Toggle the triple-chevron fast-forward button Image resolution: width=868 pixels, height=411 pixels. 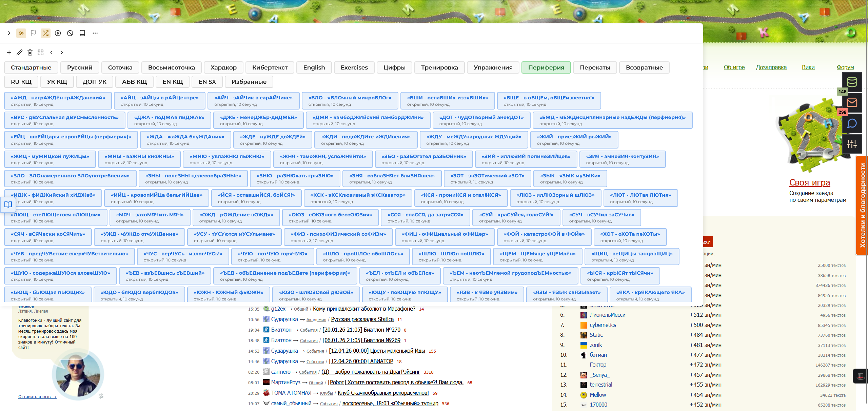(x=21, y=33)
